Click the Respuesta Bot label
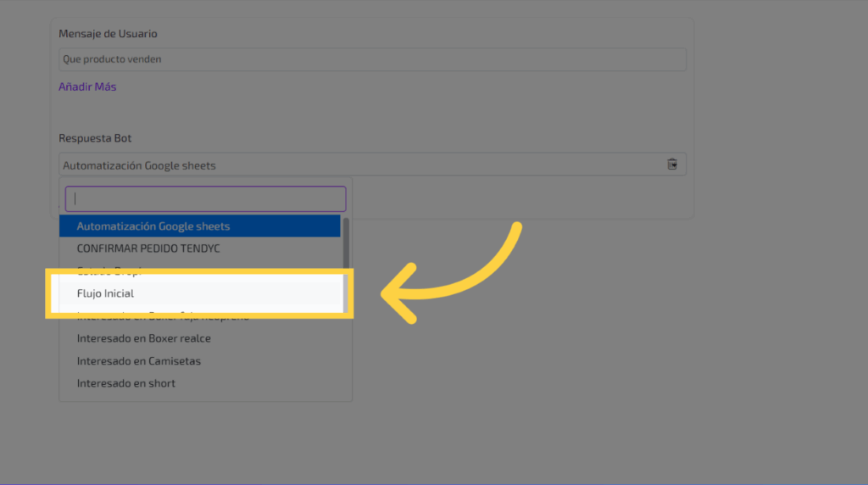The width and height of the screenshot is (868, 485). (95, 138)
